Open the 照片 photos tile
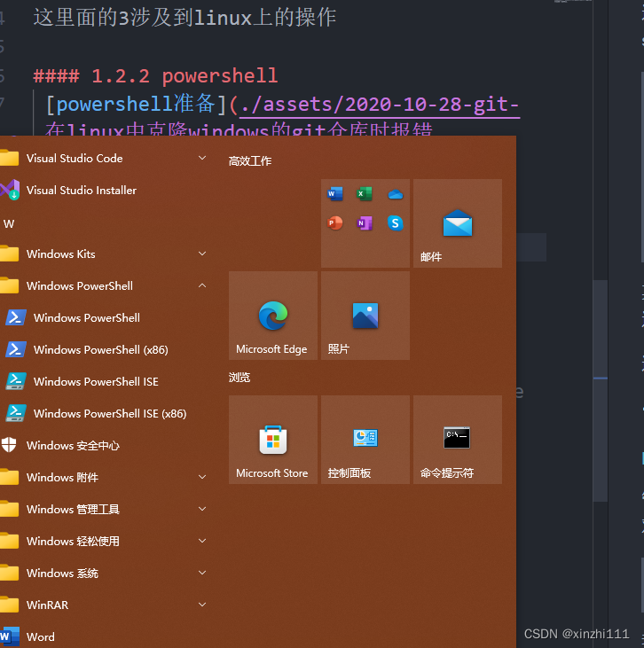644x648 pixels. coord(365,316)
